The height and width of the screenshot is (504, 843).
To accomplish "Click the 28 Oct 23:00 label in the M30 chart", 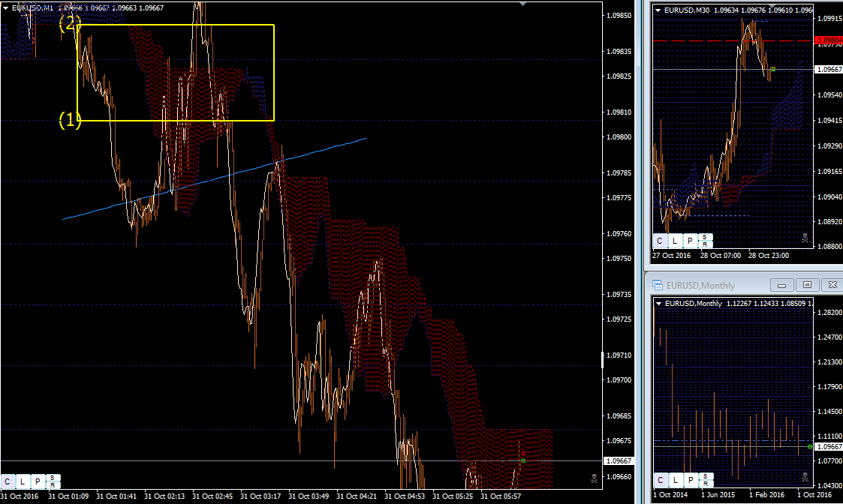I will (x=768, y=255).
